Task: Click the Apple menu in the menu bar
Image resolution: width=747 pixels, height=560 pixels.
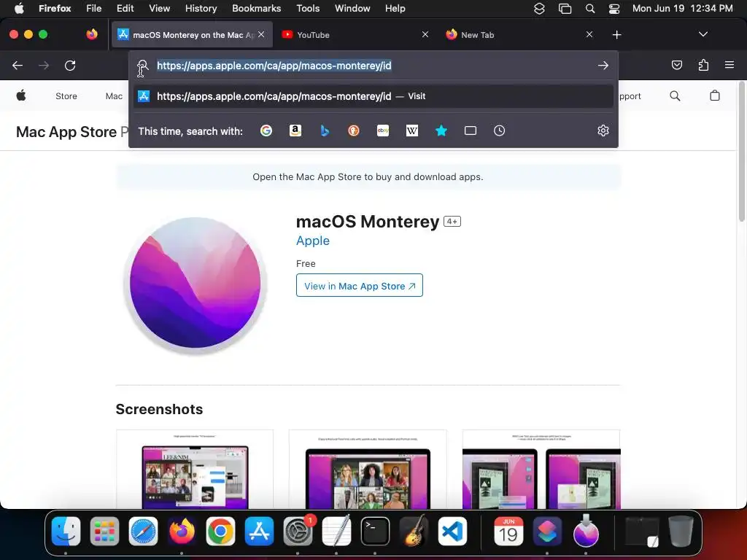Action: pyautogui.click(x=19, y=9)
